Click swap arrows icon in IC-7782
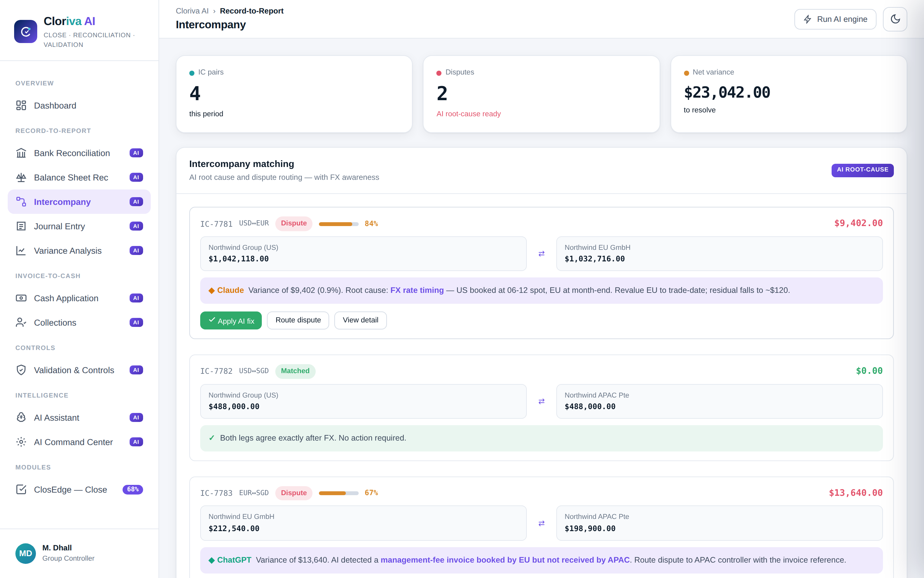Screen dimensions: 924x578 point(542,401)
